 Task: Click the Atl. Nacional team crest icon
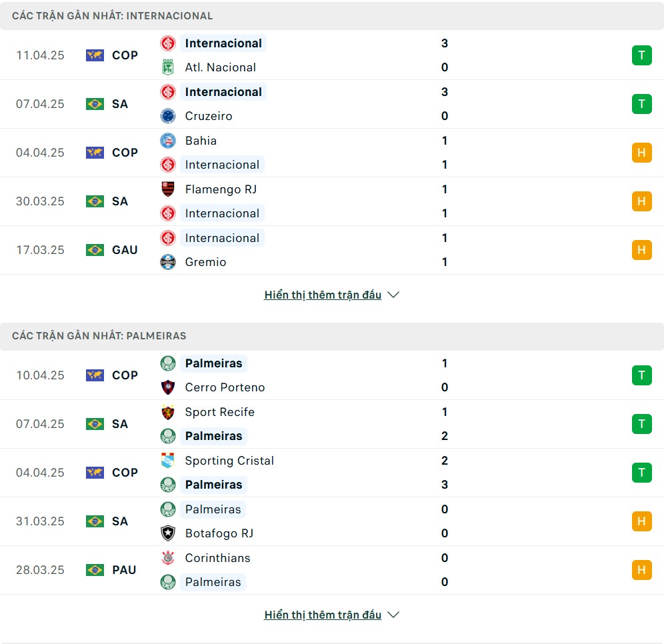[x=168, y=67]
